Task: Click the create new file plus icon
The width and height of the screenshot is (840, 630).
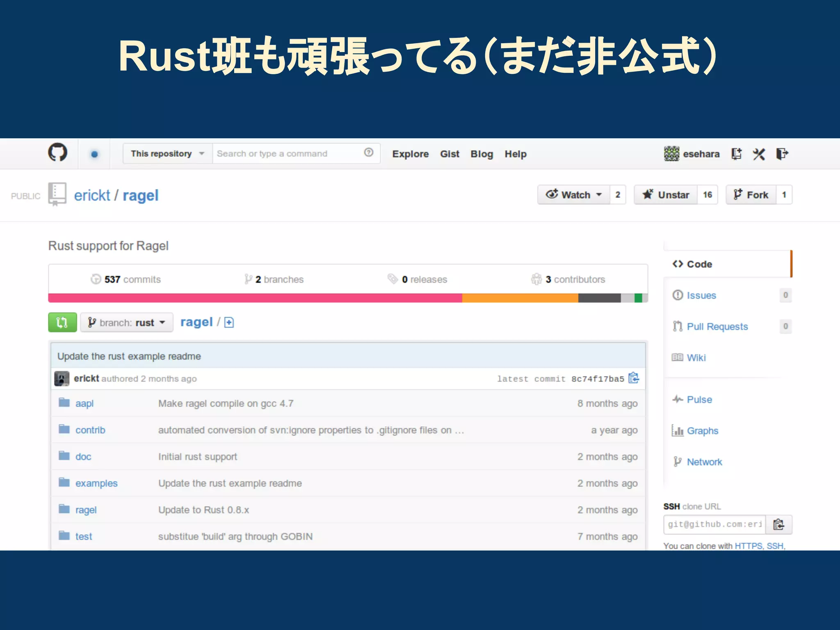Action: point(229,322)
